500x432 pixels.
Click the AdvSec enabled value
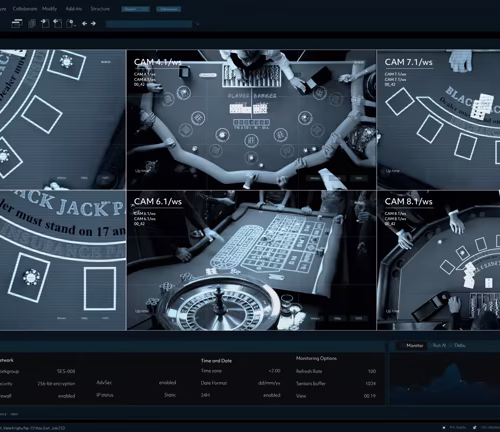[x=167, y=383]
